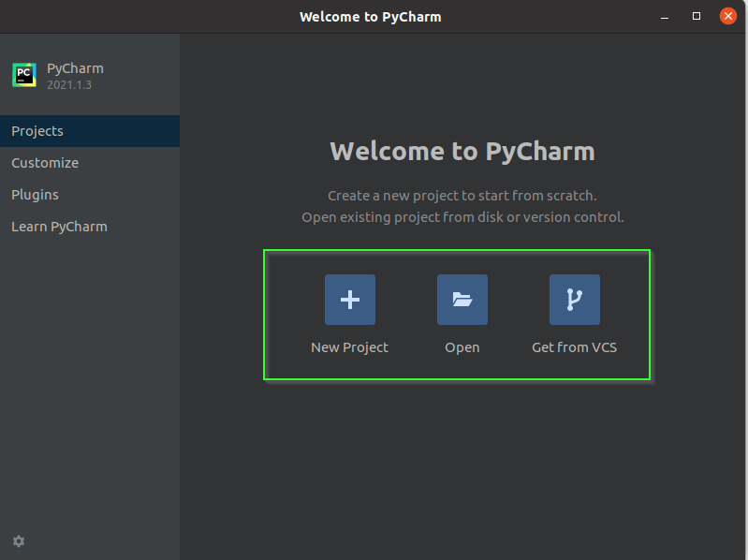Click the PyCharm version 2021.1.3 text
The height and width of the screenshot is (560, 748).
coord(69,85)
